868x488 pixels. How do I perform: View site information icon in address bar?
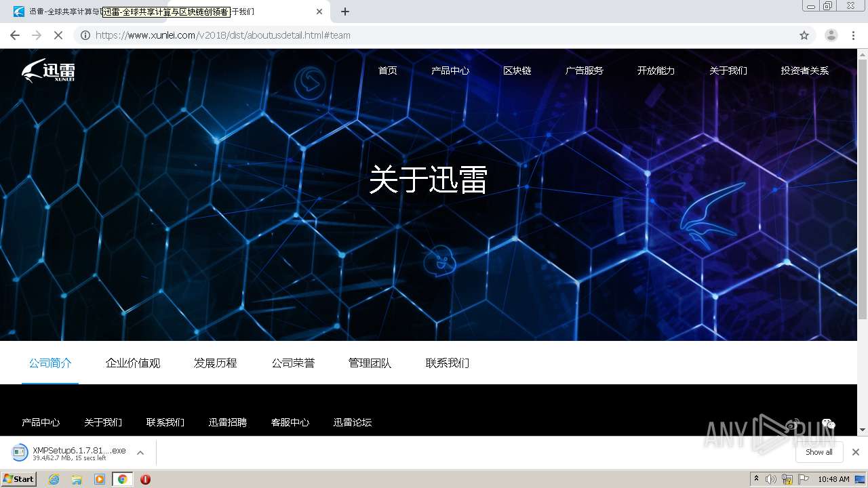[x=85, y=35]
